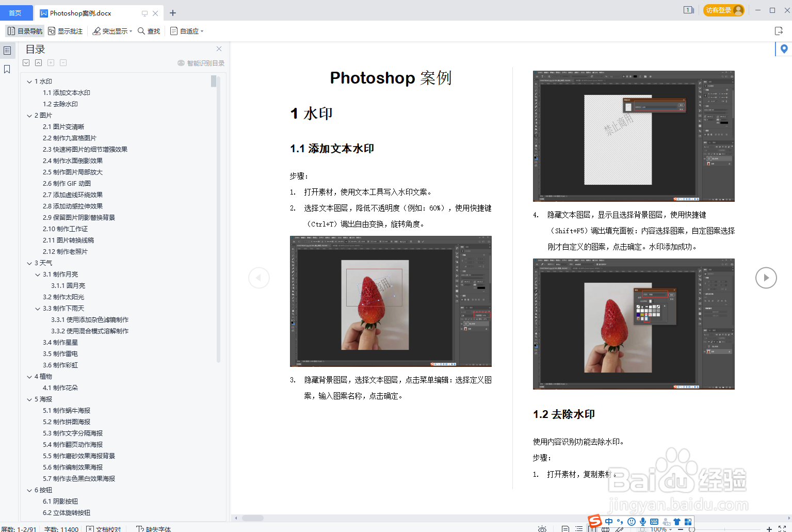This screenshot has height=532, width=792.
Task: Click the Sogou S logo in the IME bar
Action: click(x=595, y=521)
